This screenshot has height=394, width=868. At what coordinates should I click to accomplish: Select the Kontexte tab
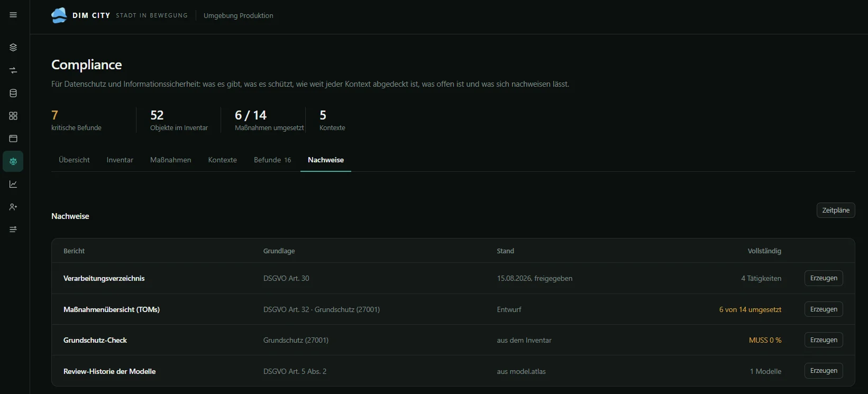[223, 160]
